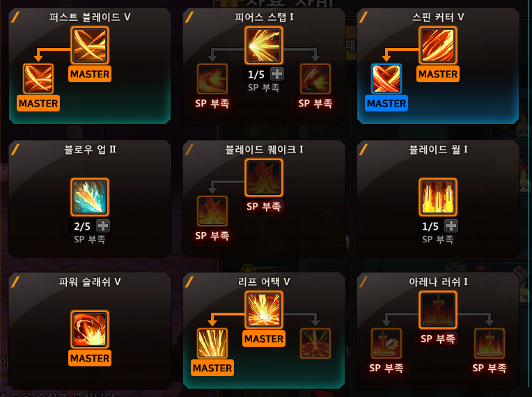
Task: Choose the left branch skill of 피어스 스탭
Action: (x=212, y=79)
